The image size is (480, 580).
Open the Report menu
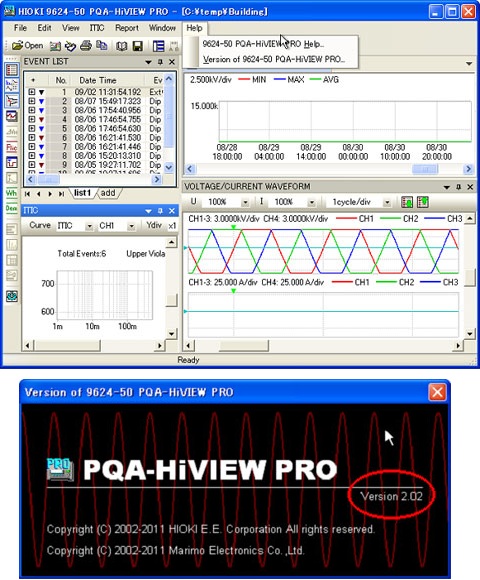(x=126, y=28)
